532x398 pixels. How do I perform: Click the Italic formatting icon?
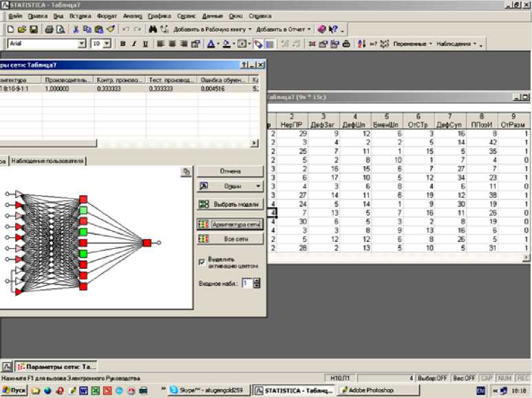(x=134, y=43)
